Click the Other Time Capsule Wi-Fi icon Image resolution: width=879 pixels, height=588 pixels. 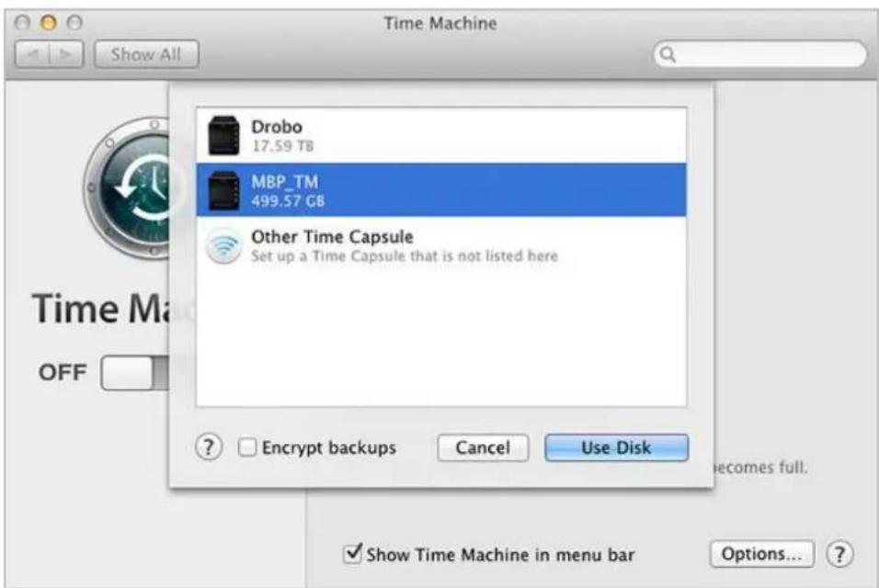[x=223, y=246]
